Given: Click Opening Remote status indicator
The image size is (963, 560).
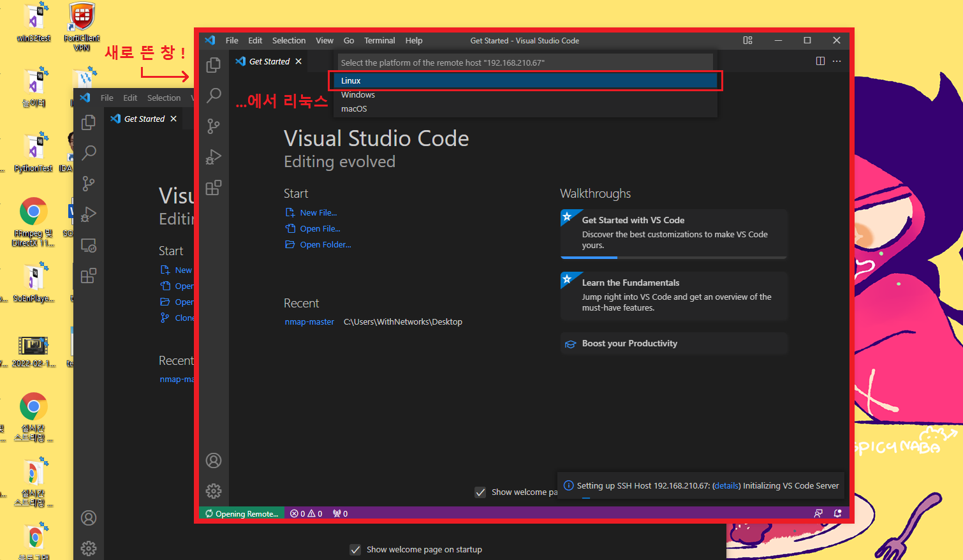Looking at the screenshot, I should point(241,513).
